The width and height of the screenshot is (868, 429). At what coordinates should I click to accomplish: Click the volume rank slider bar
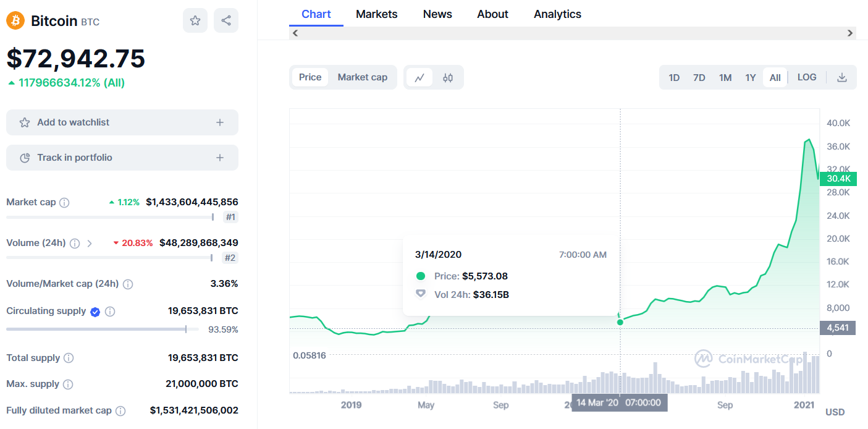(x=109, y=258)
